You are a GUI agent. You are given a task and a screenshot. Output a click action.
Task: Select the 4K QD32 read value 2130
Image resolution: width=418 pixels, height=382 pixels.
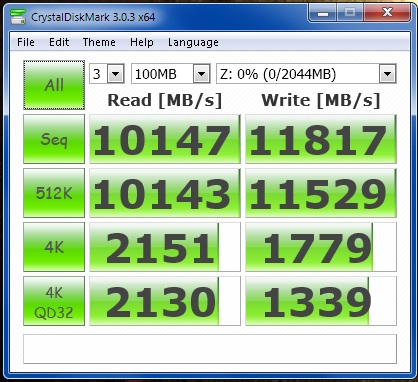tap(165, 301)
